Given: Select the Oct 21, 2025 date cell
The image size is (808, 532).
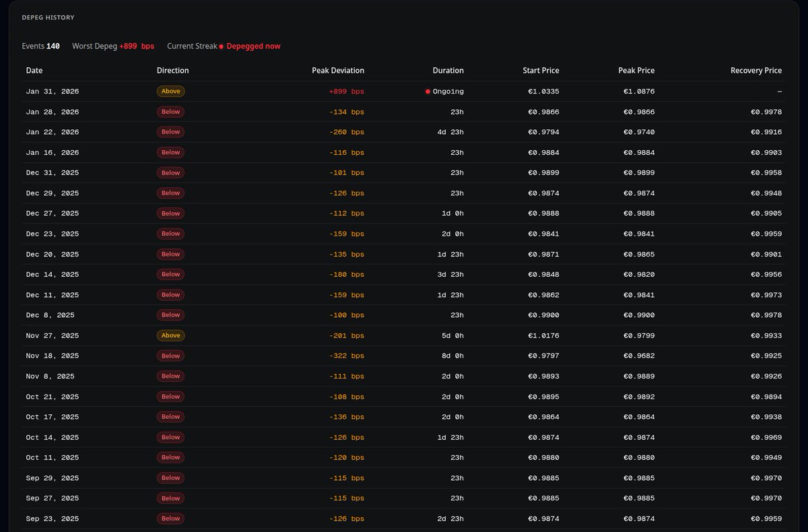Looking at the screenshot, I should point(53,397).
